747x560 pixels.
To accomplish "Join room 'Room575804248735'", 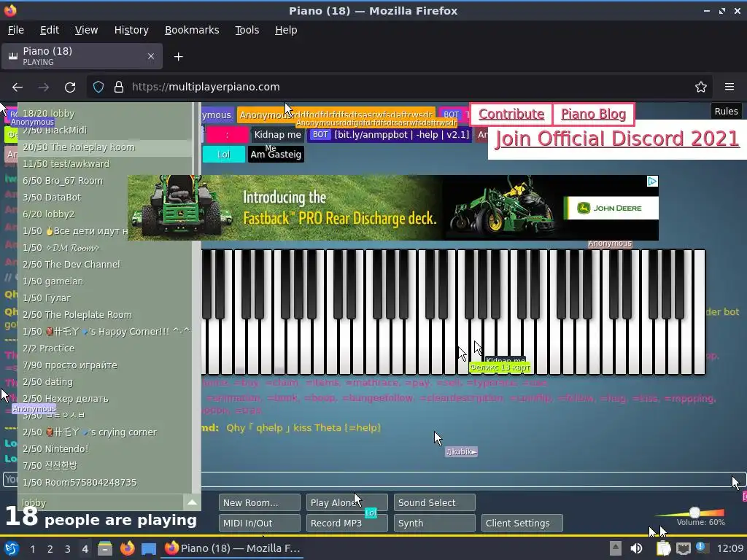I will click(x=105, y=483).
